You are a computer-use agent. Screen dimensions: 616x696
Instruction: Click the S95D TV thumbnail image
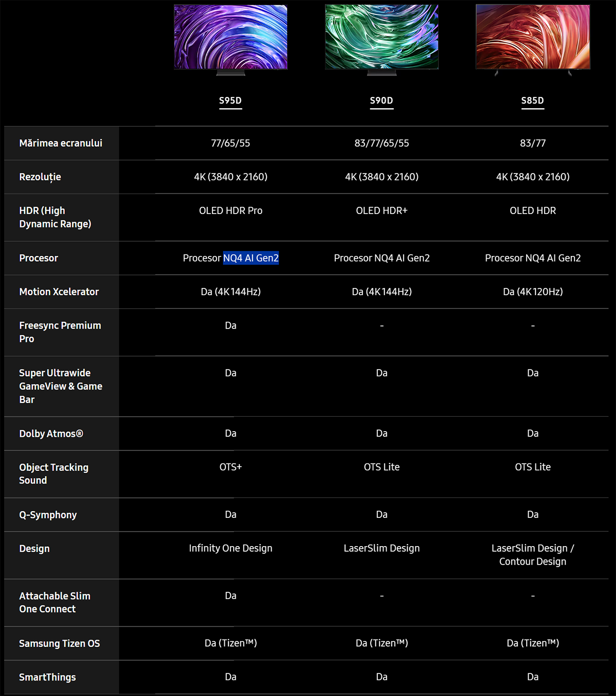point(230,40)
